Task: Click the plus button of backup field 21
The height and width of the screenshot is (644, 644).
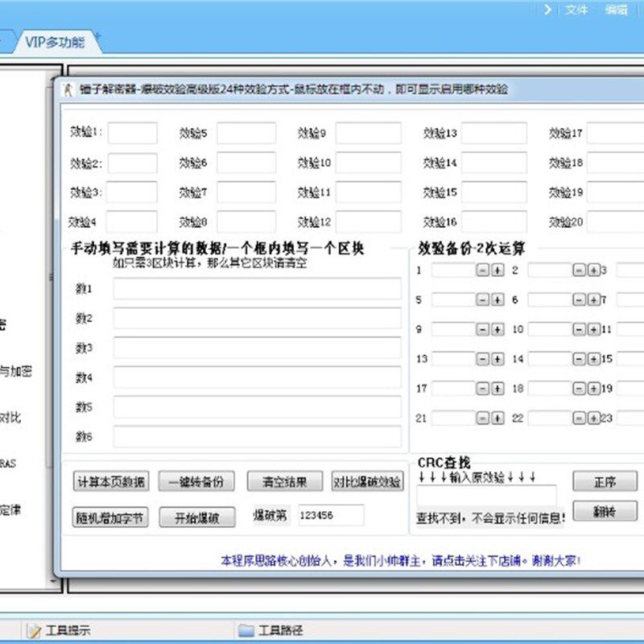Action: click(497, 418)
